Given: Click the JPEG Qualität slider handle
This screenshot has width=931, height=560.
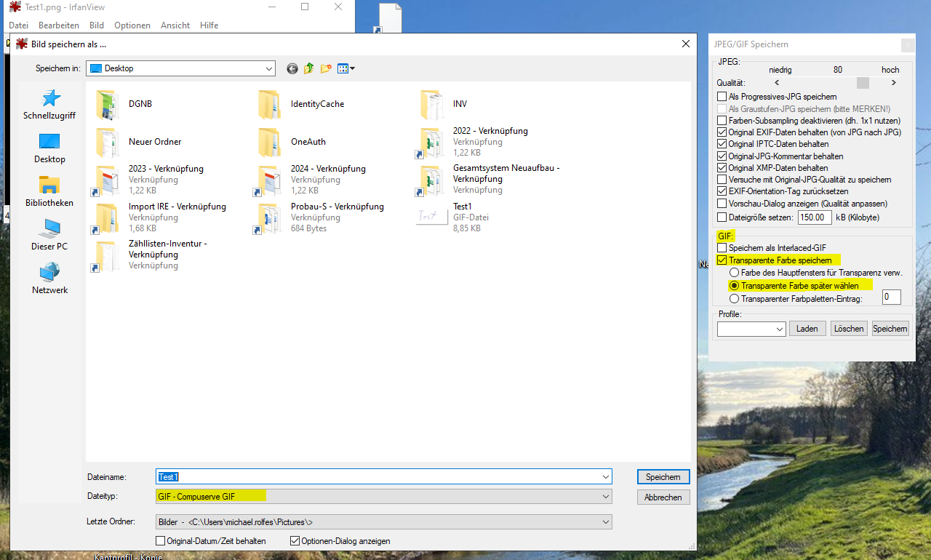Looking at the screenshot, I should tap(862, 83).
